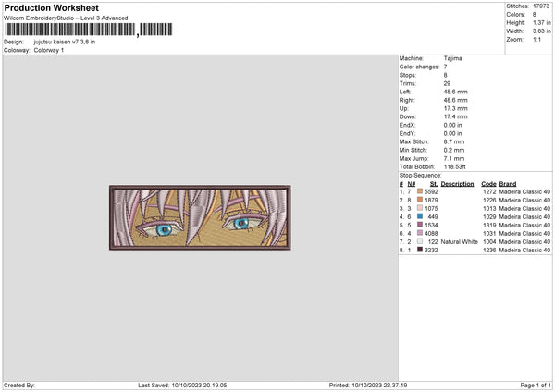The height and width of the screenshot is (392, 555).
Task: Click the 'Created By:' footer label
Action: click(19, 386)
